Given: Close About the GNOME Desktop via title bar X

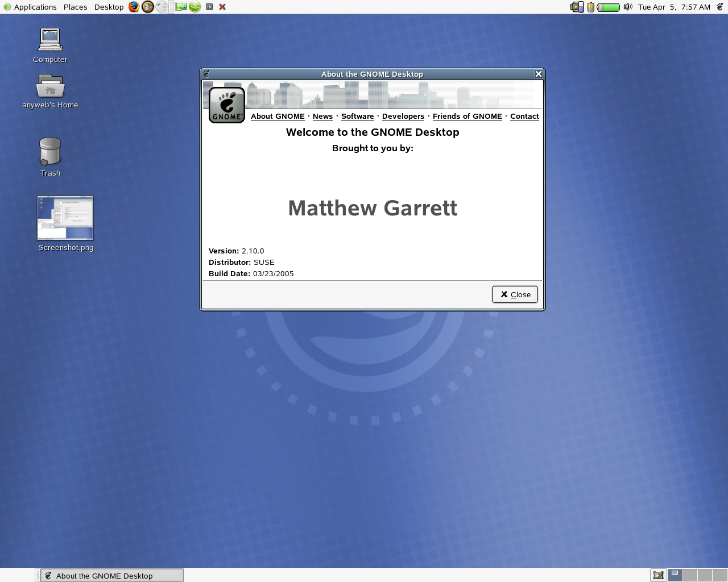Looking at the screenshot, I should (x=539, y=74).
